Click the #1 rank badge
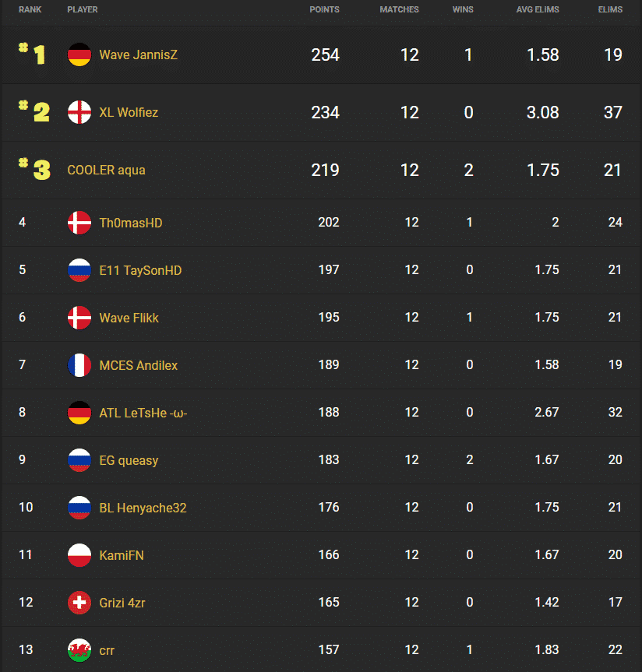Image resolution: width=642 pixels, height=672 pixels. (x=31, y=54)
